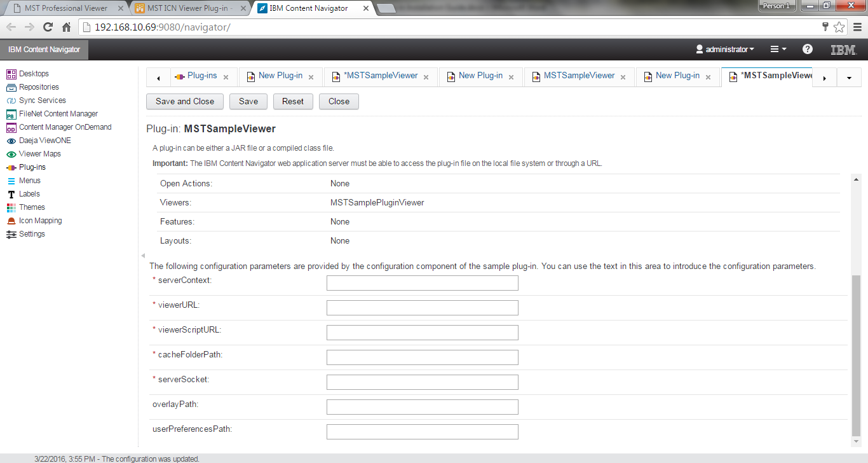Click the Person 1 profile button
The image size is (868, 463).
(776, 5)
